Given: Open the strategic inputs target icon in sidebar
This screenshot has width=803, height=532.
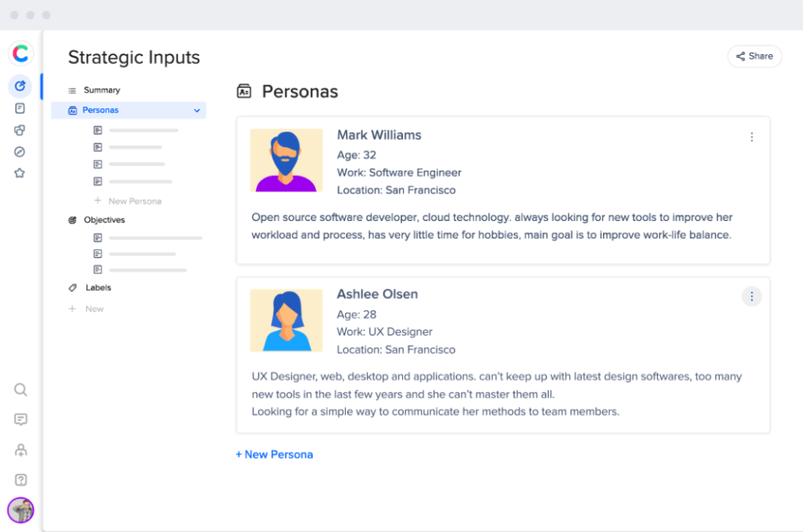Looking at the screenshot, I should pos(20,85).
